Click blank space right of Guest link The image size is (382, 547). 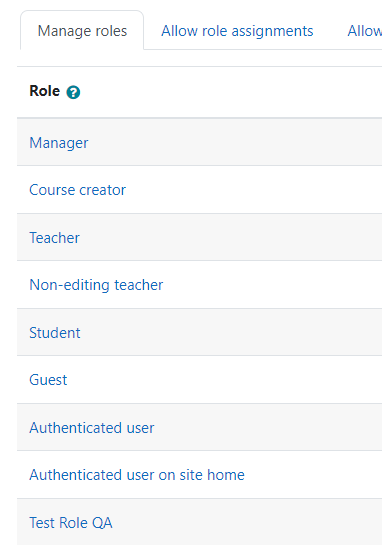tap(223, 380)
